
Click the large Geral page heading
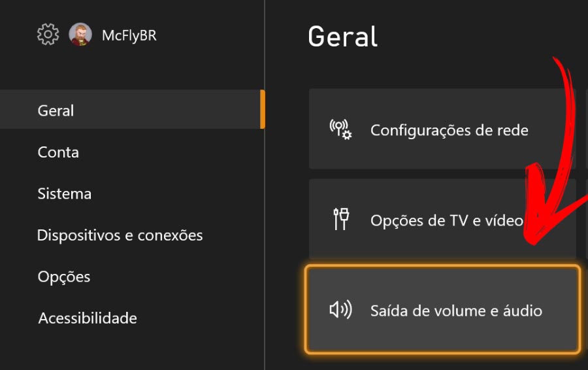tap(343, 37)
